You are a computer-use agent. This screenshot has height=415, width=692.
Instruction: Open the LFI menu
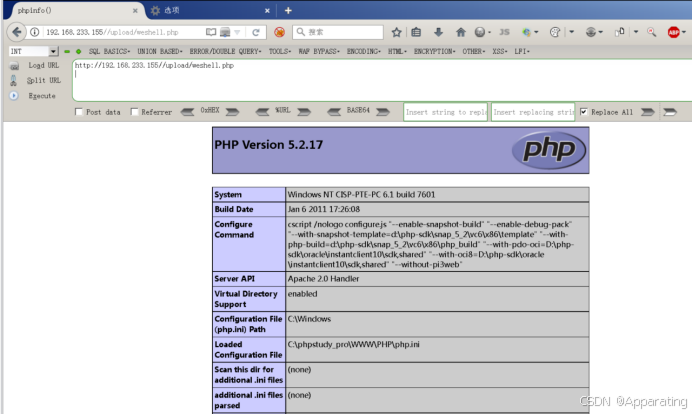pos(522,52)
